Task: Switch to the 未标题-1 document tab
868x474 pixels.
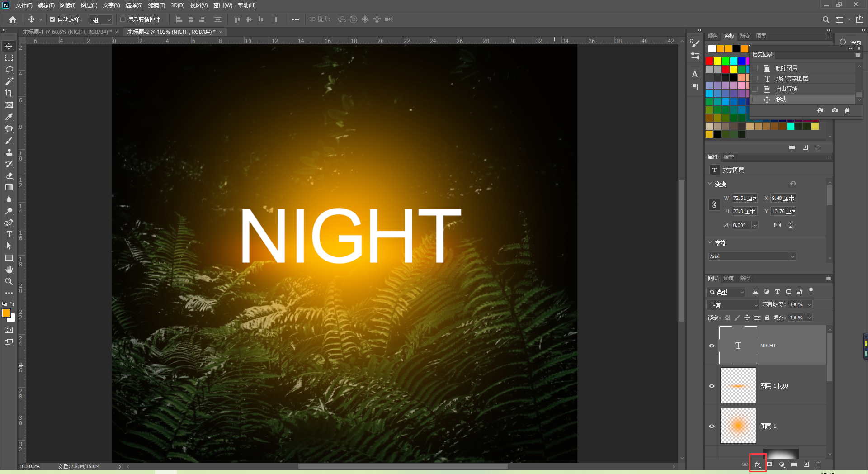Action: click(x=67, y=32)
